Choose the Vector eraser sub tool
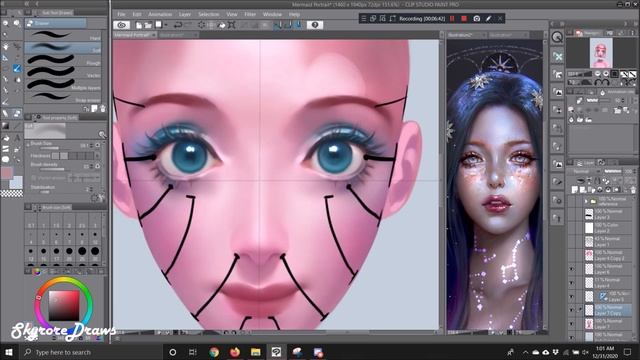This screenshot has height=360, width=640. 63,73
